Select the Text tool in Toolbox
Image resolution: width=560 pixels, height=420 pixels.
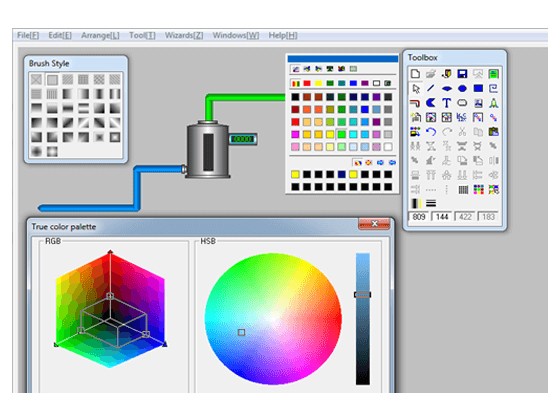[x=446, y=103]
